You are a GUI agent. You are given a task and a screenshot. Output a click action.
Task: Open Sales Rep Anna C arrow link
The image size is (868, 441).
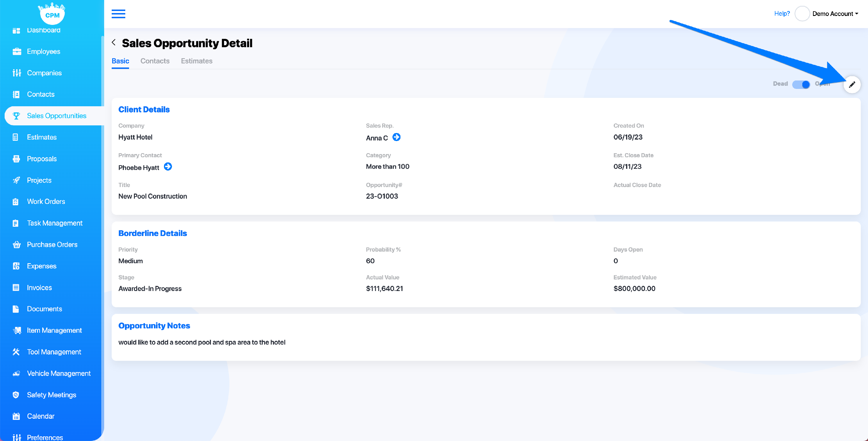point(396,137)
